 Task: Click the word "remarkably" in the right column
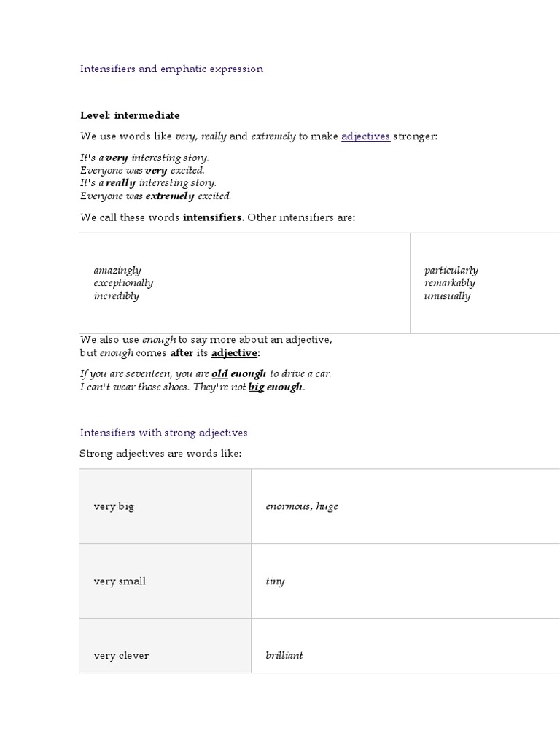coord(449,283)
